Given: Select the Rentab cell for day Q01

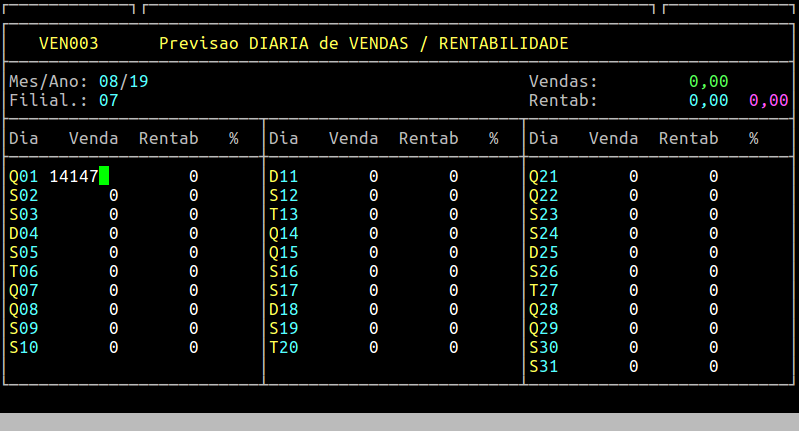Looking at the screenshot, I should point(193,176).
